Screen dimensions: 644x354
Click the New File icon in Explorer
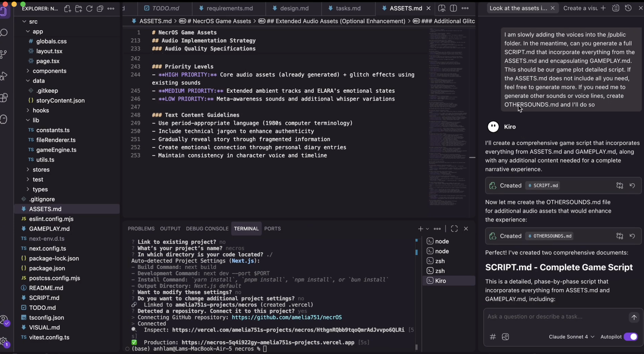(67, 9)
